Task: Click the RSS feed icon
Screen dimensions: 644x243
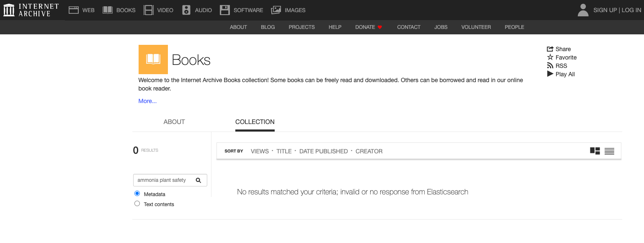Action: [x=550, y=66]
